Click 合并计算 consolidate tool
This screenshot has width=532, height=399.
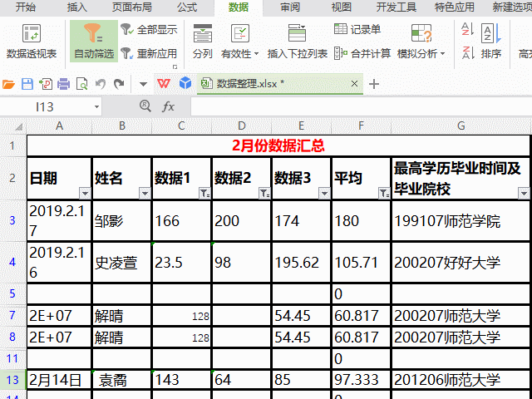point(362,53)
